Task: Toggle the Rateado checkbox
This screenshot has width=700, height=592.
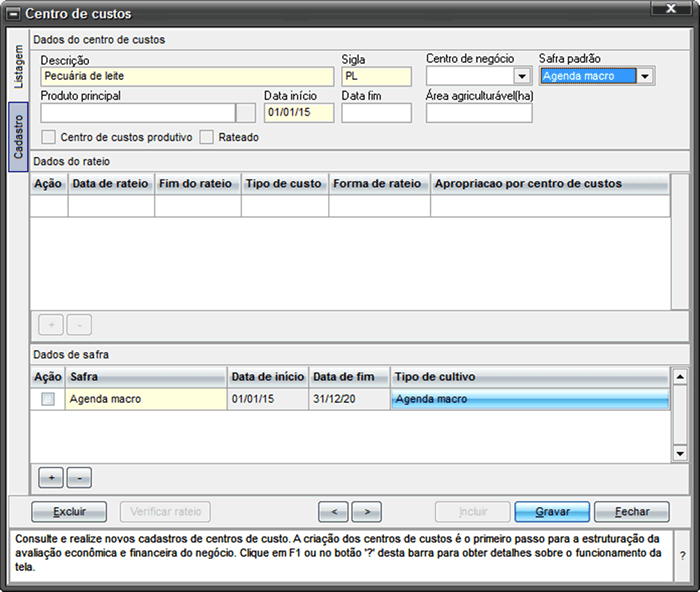Action: pyautogui.click(x=206, y=137)
